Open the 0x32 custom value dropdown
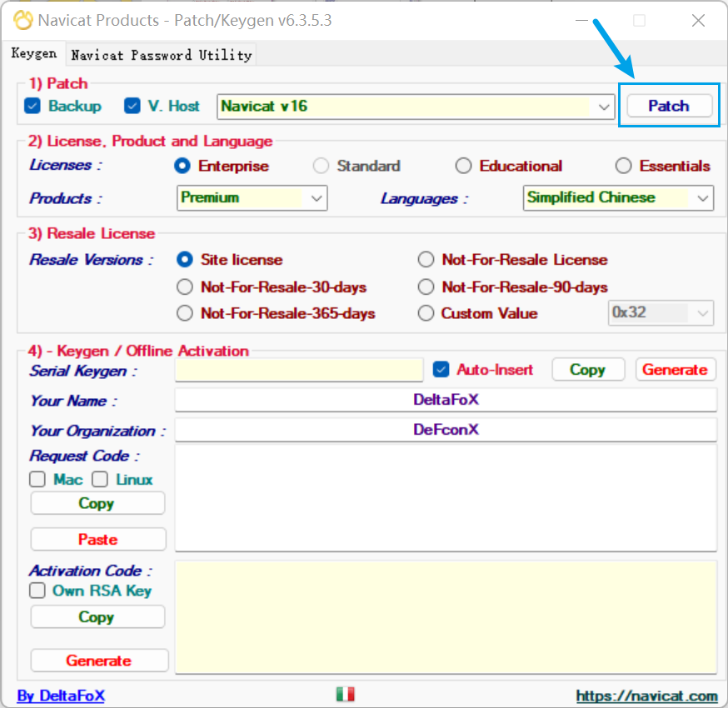The width and height of the screenshot is (728, 708). pos(661,313)
